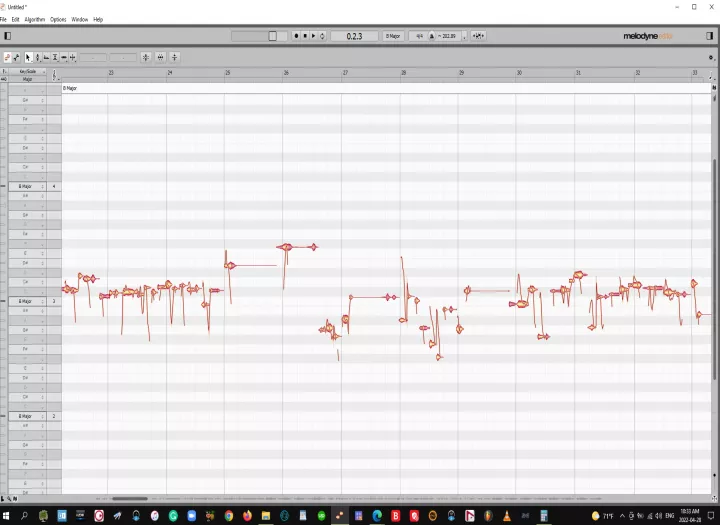Select B Major octave 3 row
This screenshot has width=720, height=525.
pos(28,301)
